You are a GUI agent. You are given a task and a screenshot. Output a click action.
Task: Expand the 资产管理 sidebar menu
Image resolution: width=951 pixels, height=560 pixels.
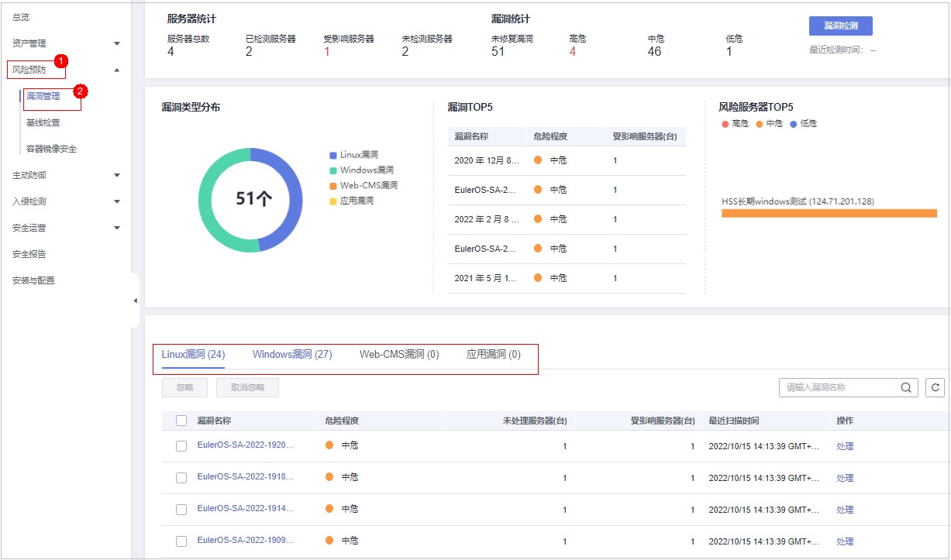pyautogui.click(x=117, y=43)
